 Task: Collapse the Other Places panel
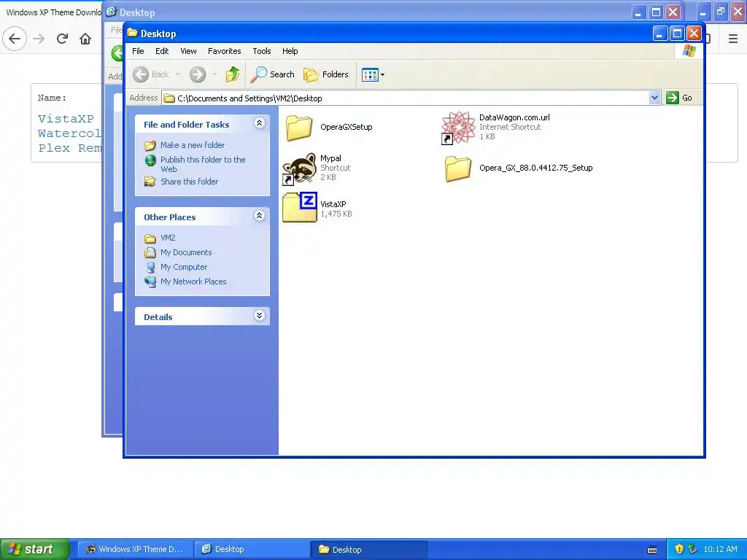pos(259,216)
